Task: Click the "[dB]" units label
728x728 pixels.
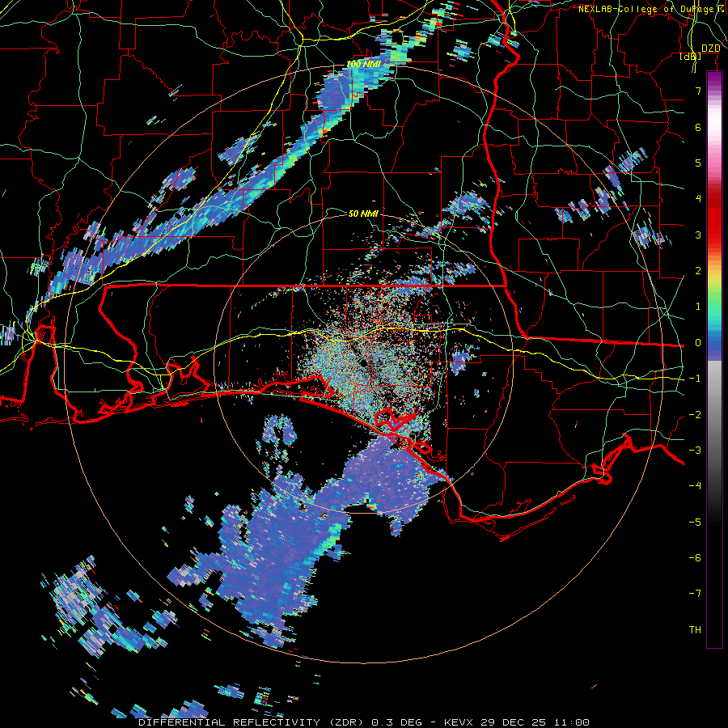Action: (x=691, y=57)
